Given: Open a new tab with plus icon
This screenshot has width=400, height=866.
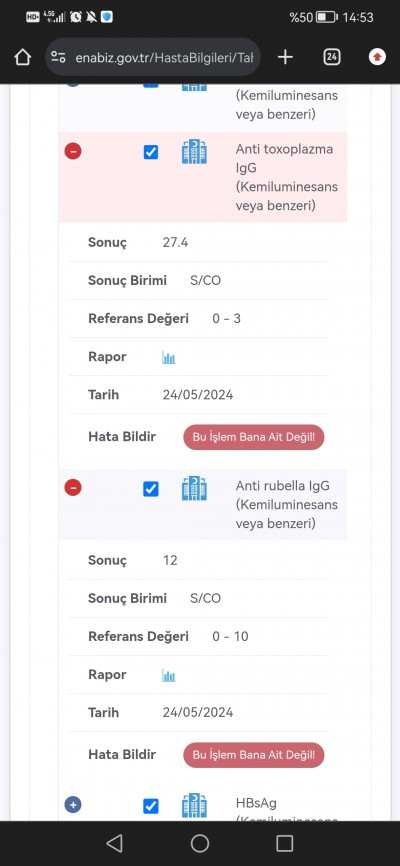Looking at the screenshot, I should [x=285, y=57].
